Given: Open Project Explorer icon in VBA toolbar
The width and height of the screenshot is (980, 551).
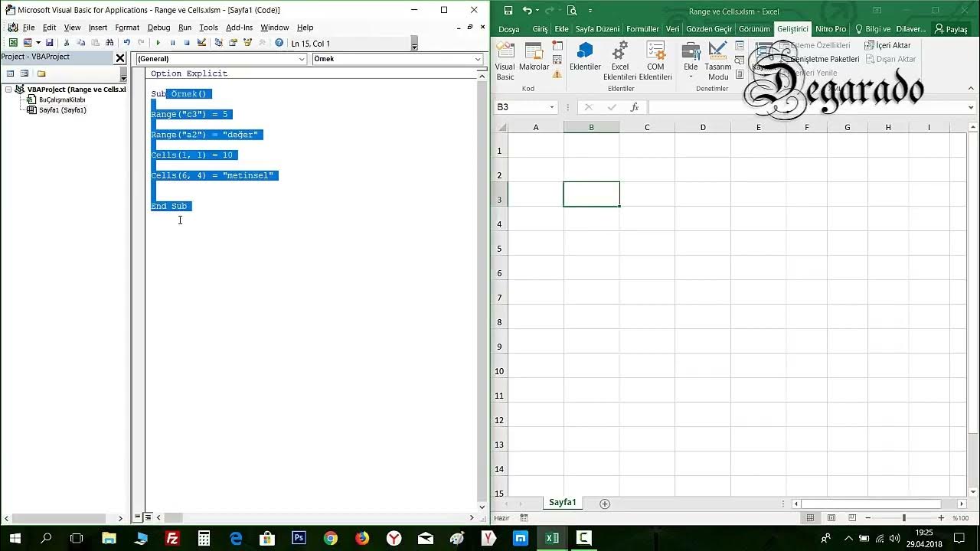Looking at the screenshot, I should tap(219, 43).
